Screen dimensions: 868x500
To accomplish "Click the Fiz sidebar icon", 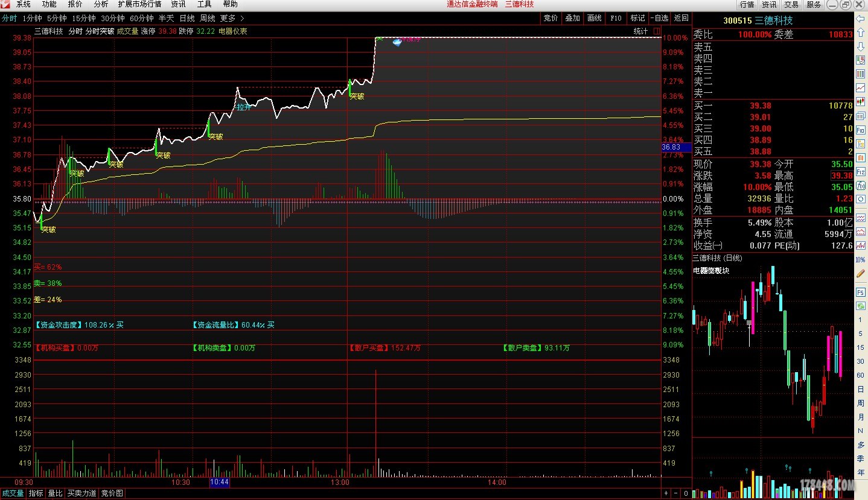I will (x=861, y=171).
